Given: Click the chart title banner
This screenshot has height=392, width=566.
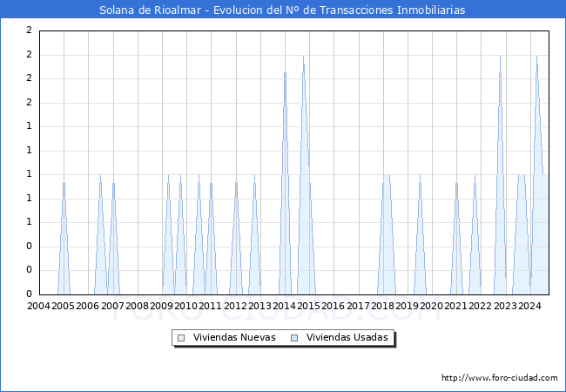Looking at the screenshot, I should click(x=283, y=9).
